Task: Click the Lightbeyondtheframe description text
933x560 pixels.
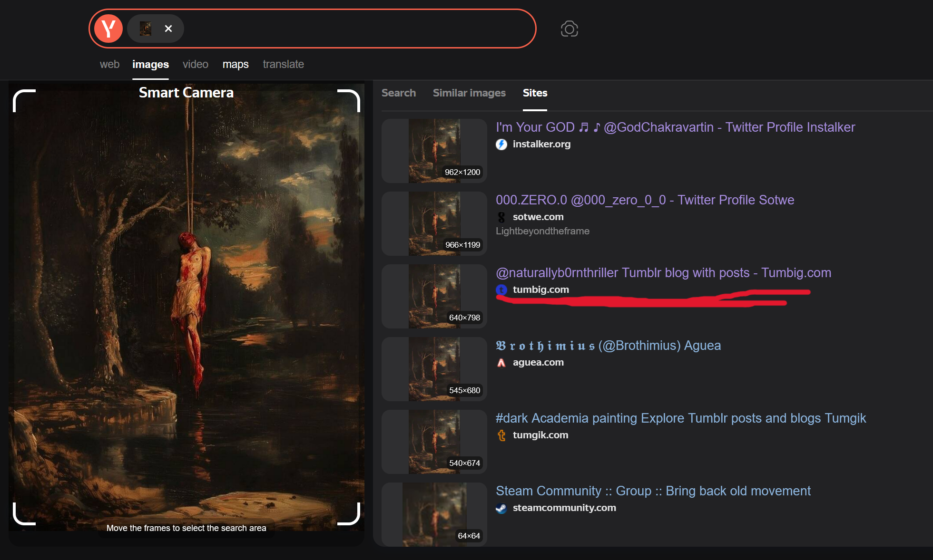Action: coord(542,231)
